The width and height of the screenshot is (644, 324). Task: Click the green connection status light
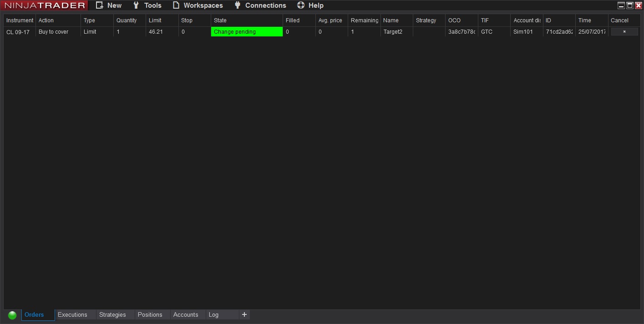click(12, 315)
